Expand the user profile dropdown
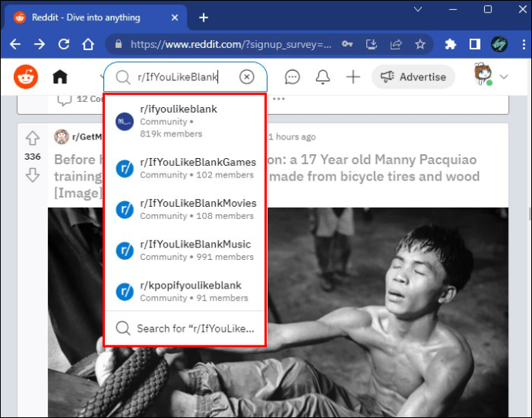This screenshot has width=532, height=418. tap(504, 76)
